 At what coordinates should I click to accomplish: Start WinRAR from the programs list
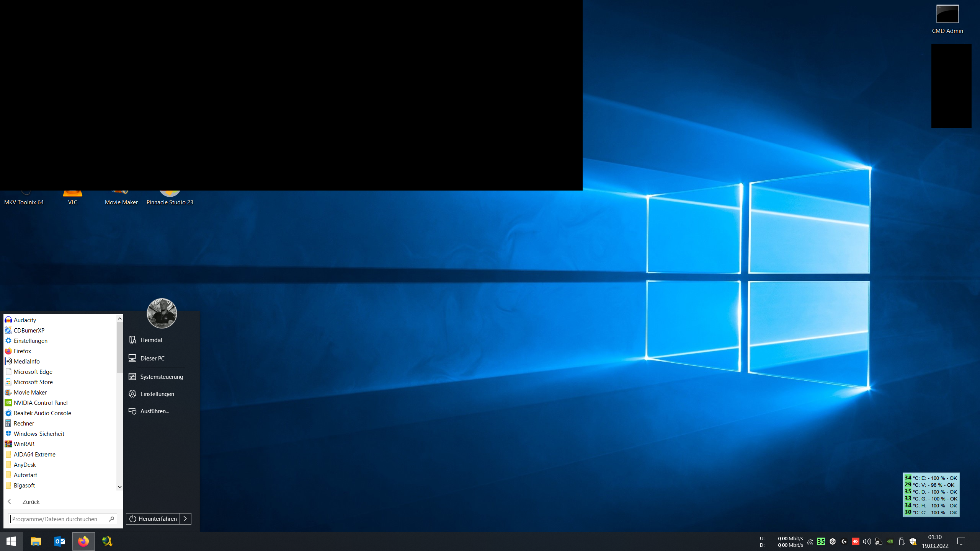24,444
